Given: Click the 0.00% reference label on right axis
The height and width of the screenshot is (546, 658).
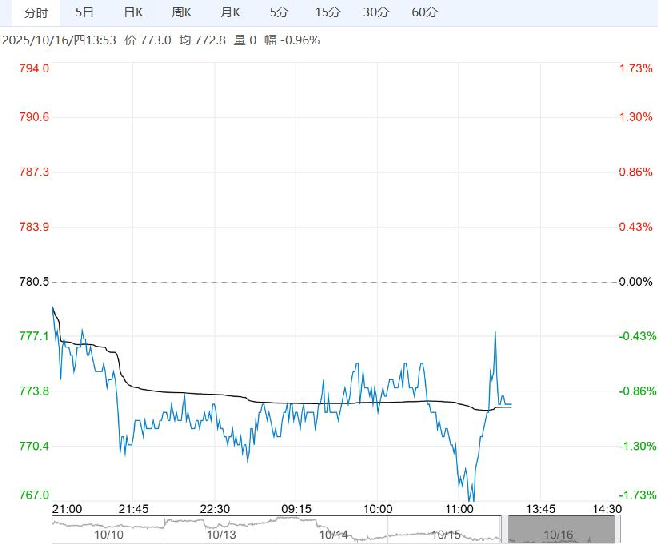Looking at the screenshot, I should [635, 282].
